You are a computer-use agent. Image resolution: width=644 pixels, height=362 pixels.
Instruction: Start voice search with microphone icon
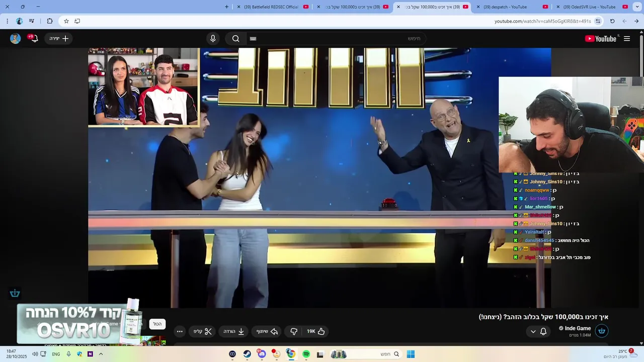click(213, 39)
